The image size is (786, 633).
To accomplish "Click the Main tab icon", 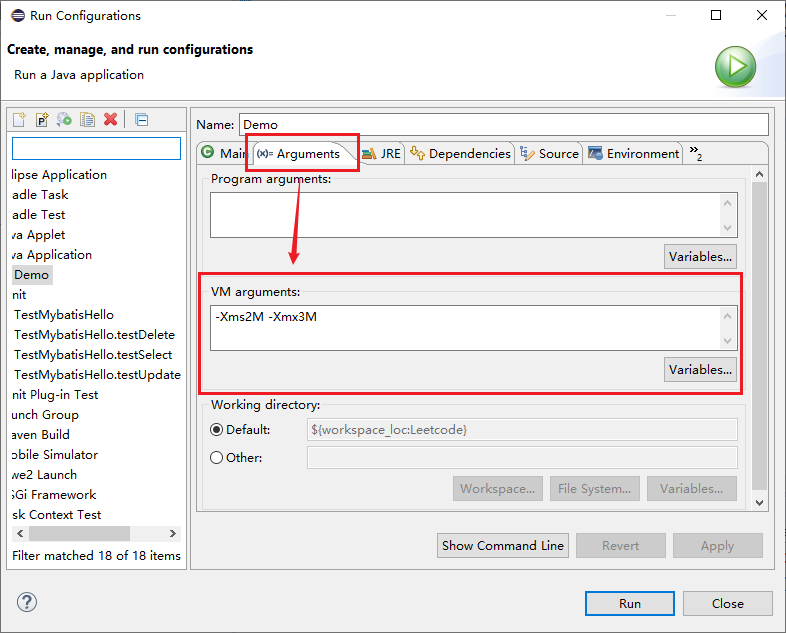I will click(x=208, y=151).
